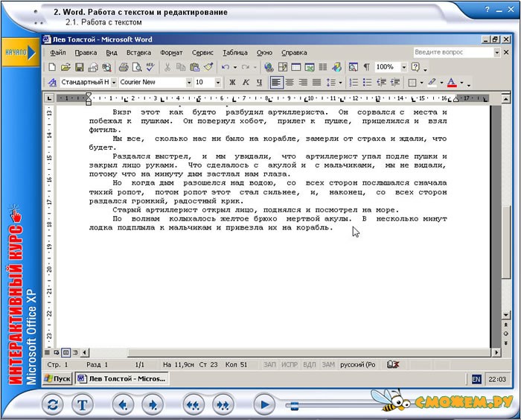Switch to print layout view button

65,352
